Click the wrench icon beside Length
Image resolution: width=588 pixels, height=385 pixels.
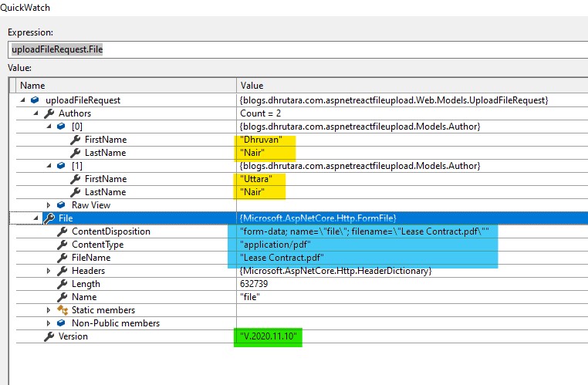[x=63, y=284]
